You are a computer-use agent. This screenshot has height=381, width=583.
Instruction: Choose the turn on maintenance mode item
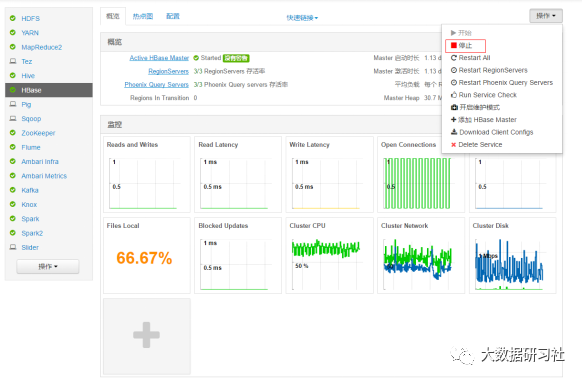(475, 107)
